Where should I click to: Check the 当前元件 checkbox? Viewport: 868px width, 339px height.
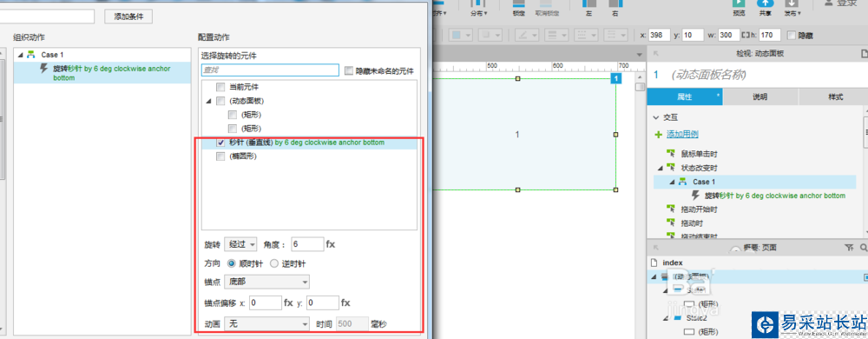[220, 87]
